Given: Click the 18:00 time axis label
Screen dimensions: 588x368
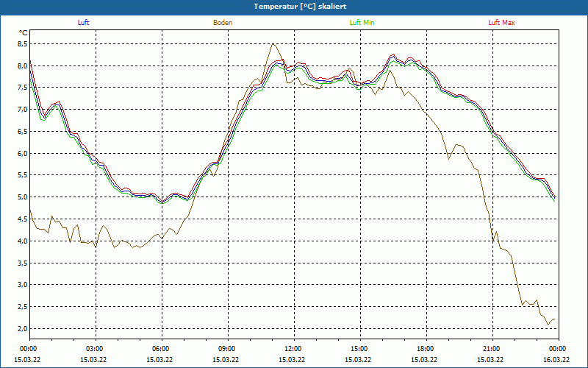Looking at the screenshot, I should coord(426,349).
